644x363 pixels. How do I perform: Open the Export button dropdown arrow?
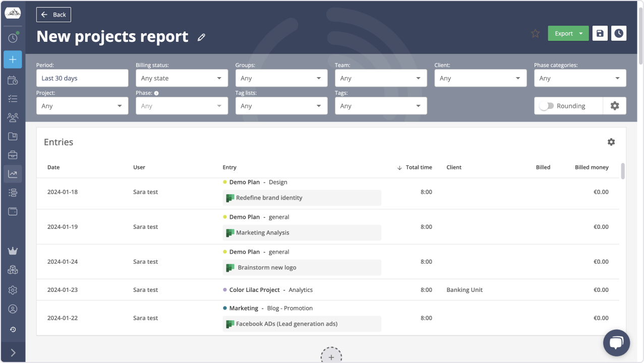point(581,33)
